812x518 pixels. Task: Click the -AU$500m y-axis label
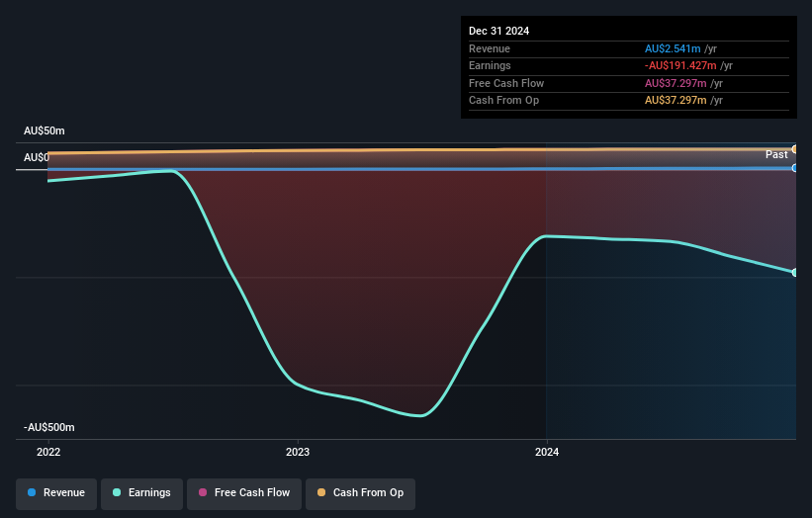click(49, 427)
